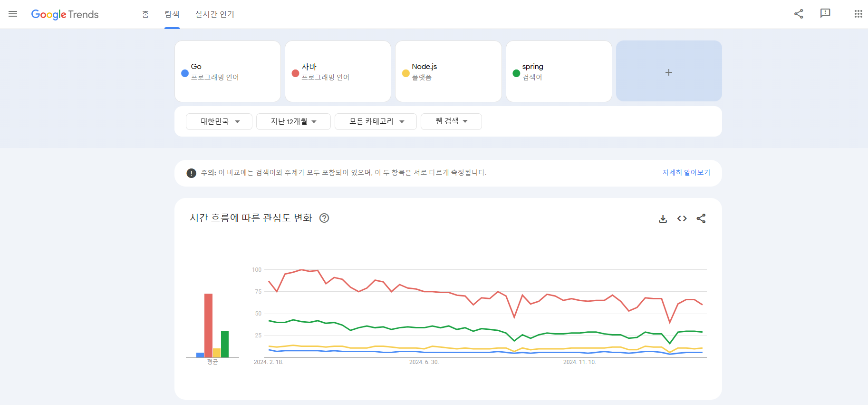Click the 2024. 6. 30. axis label
This screenshot has width=868, height=405.
(424, 362)
